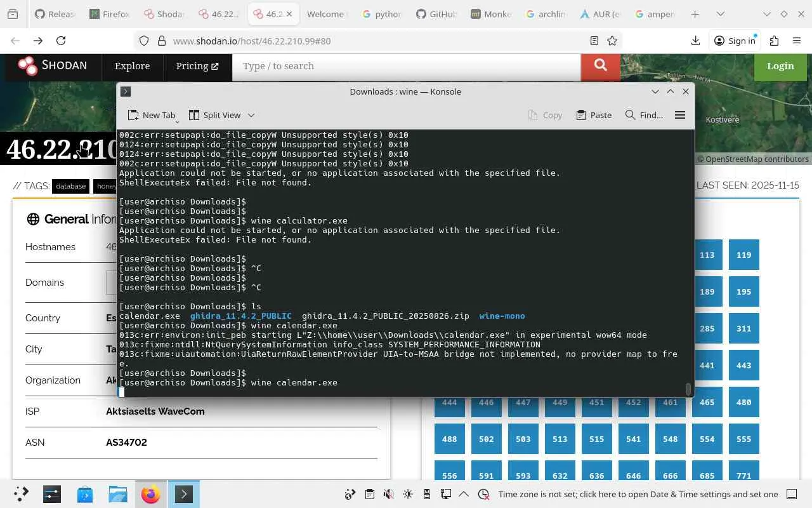Image resolution: width=812 pixels, height=508 pixels.
Task: Click the Firefox URL address bar
Action: pos(379,41)
